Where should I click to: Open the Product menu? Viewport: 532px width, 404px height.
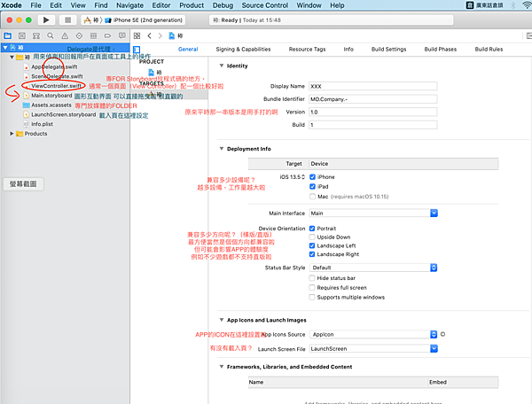click(192, 5)
